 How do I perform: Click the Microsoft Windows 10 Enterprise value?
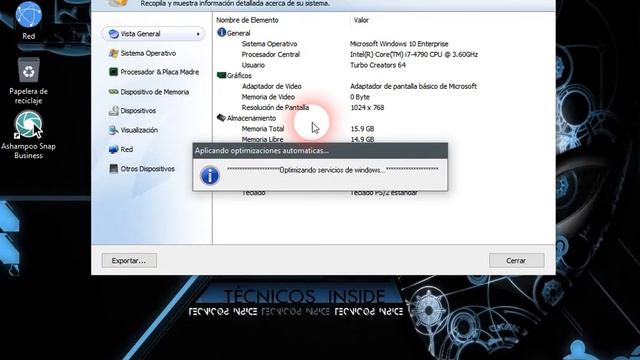pos(399,44)
